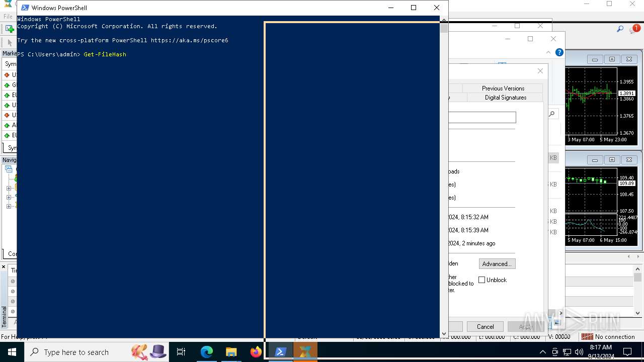Expand the last Navigator tree node

point(9,206)
